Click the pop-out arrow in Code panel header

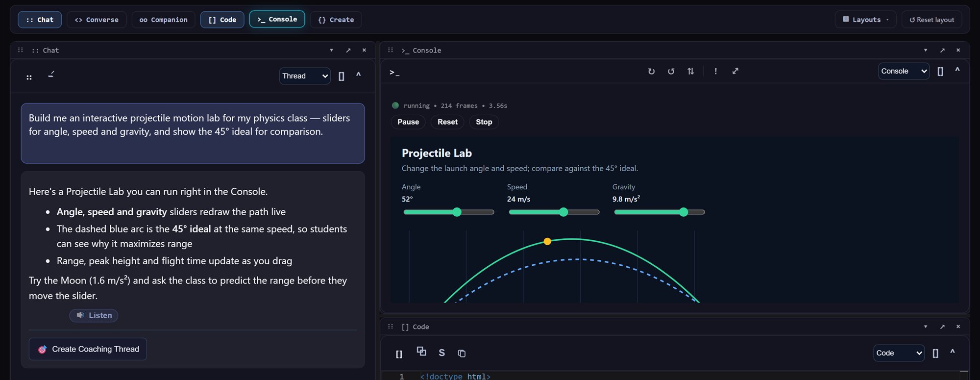[x=942, y=327]
